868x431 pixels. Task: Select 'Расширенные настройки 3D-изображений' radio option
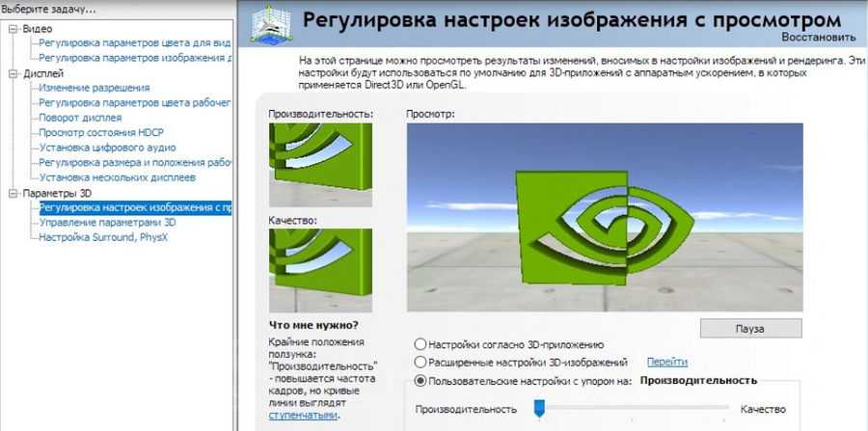420,363
